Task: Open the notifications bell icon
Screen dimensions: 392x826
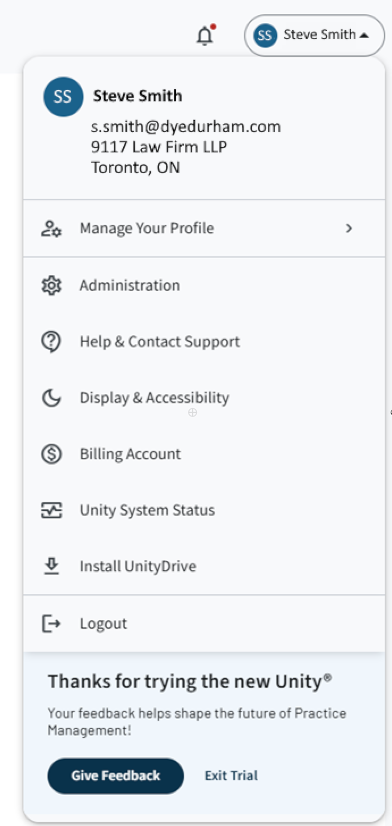Action: click(205, 35)
